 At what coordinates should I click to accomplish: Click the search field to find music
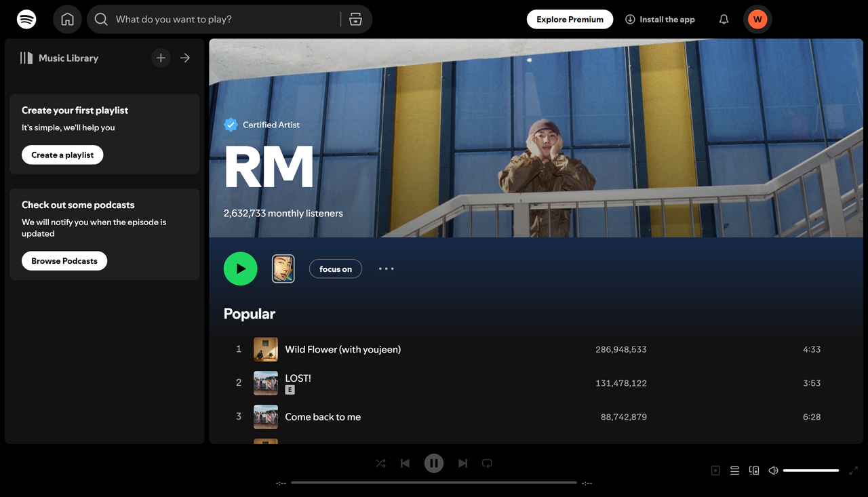coord(224,20)
